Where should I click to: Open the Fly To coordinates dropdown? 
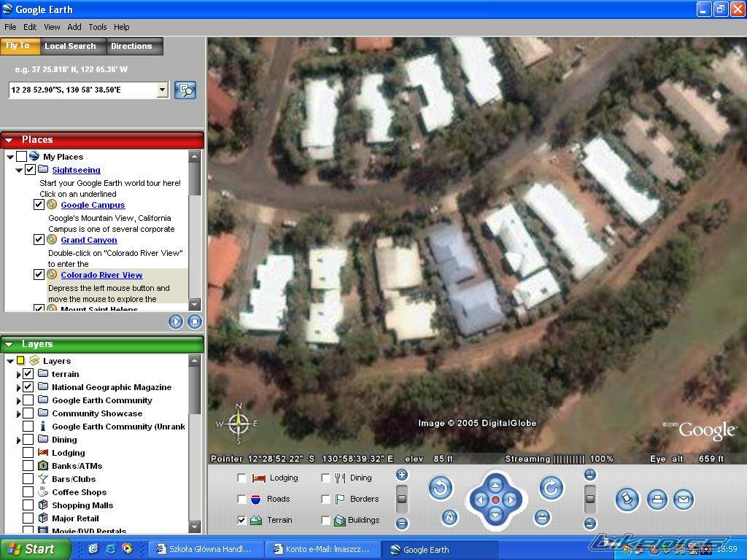(x=163, y=90)
